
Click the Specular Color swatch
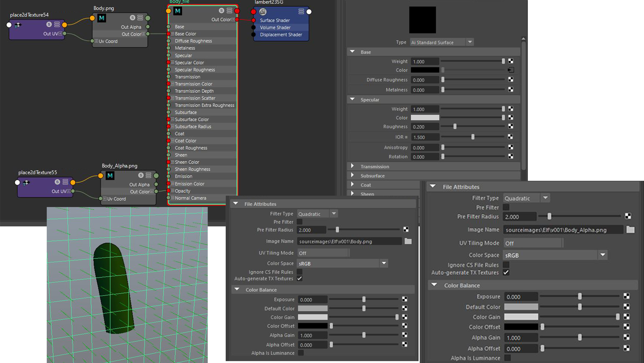coord(425,117)
